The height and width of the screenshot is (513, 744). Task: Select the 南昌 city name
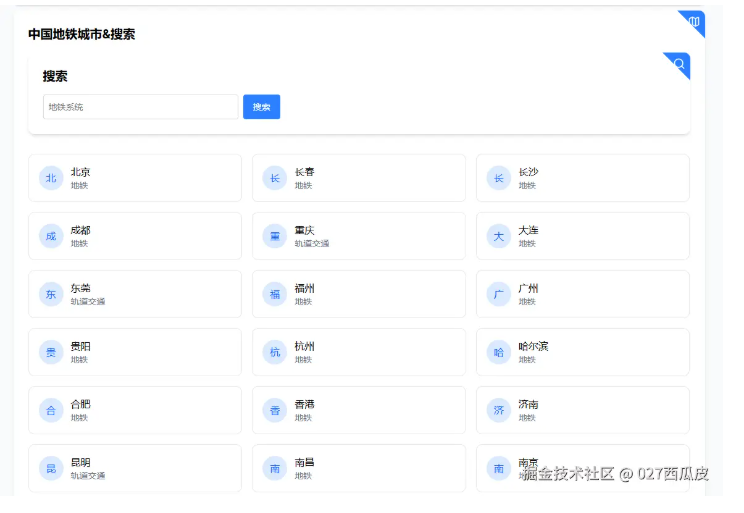click(304, 462)
